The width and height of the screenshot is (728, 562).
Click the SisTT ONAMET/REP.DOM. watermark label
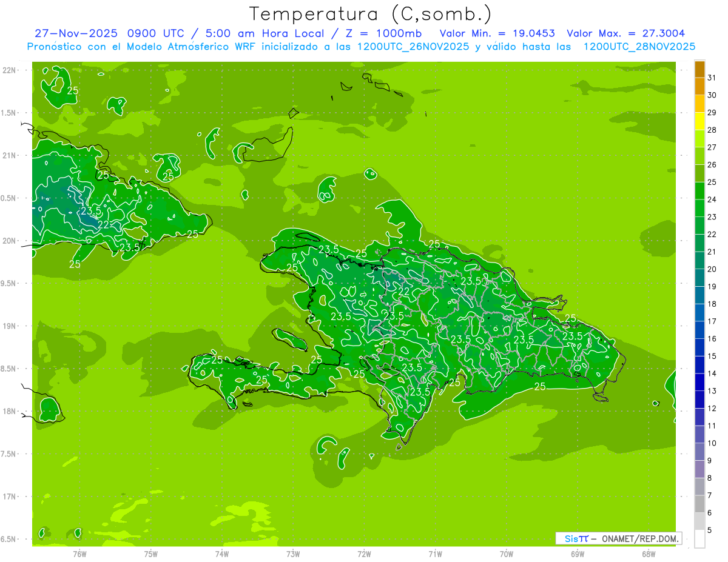tap(618, 538)
